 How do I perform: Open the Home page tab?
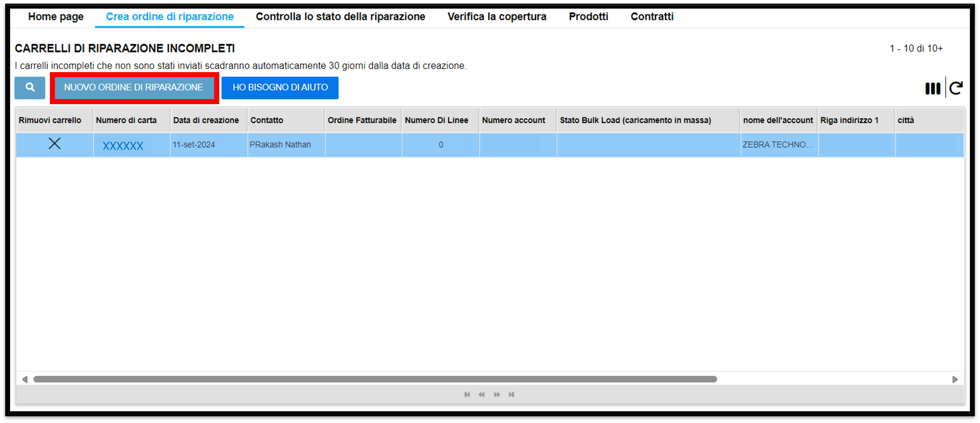point(56,17)
